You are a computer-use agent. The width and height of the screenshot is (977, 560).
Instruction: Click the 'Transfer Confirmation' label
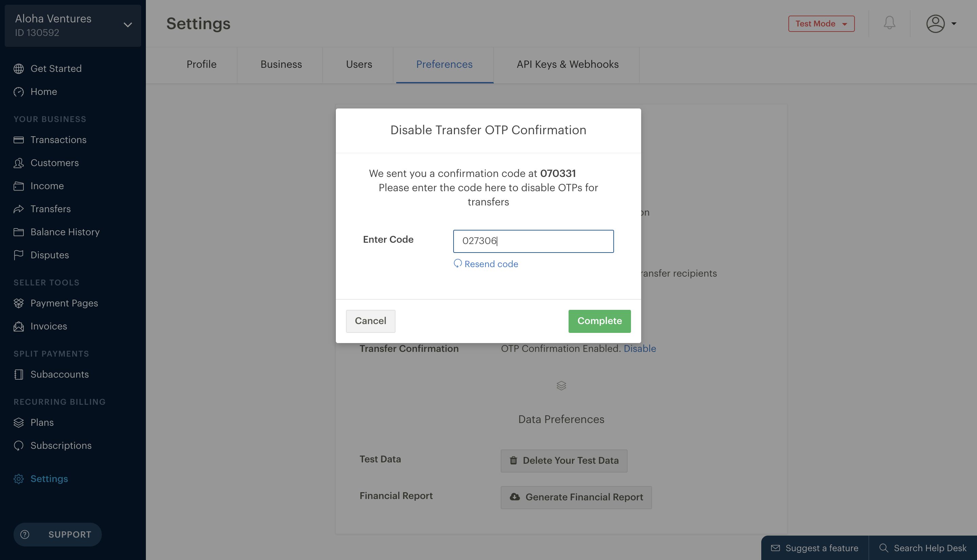(409, 348)
